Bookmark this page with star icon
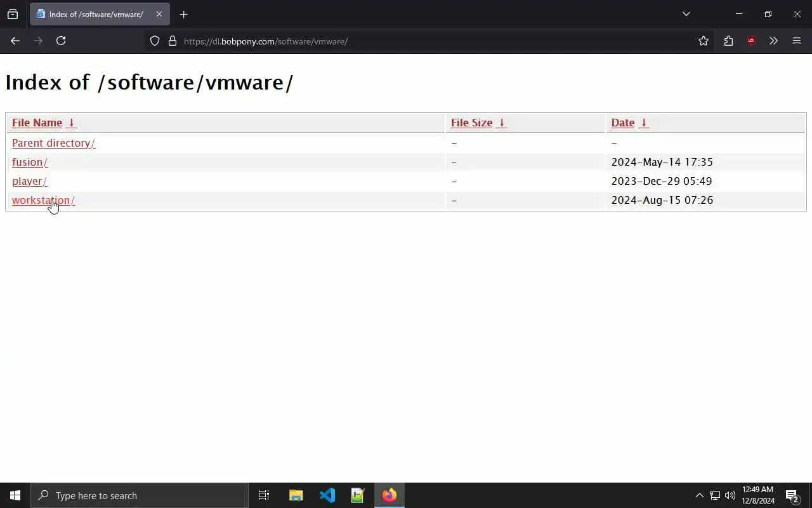The height and width of the screenshot is (508, 812). coord(704,41)
